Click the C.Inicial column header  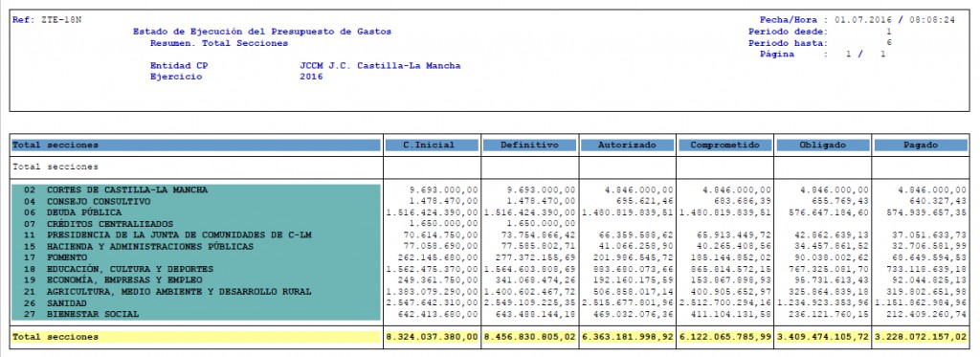[x=432, y=145]
